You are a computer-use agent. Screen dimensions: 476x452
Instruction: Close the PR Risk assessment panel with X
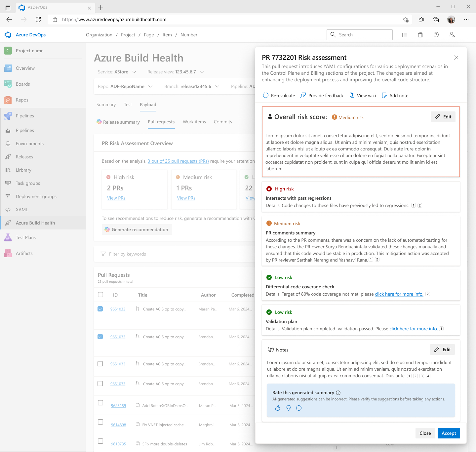(456, 58)
